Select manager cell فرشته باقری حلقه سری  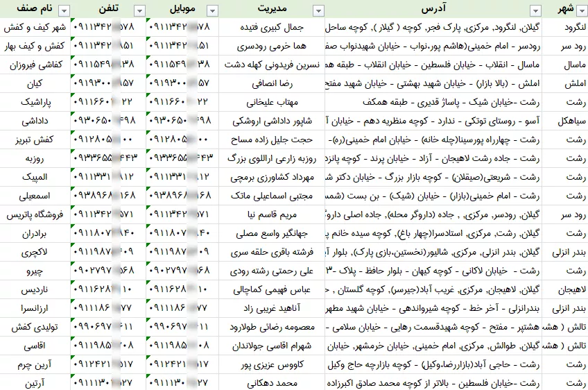click(272, 252)
